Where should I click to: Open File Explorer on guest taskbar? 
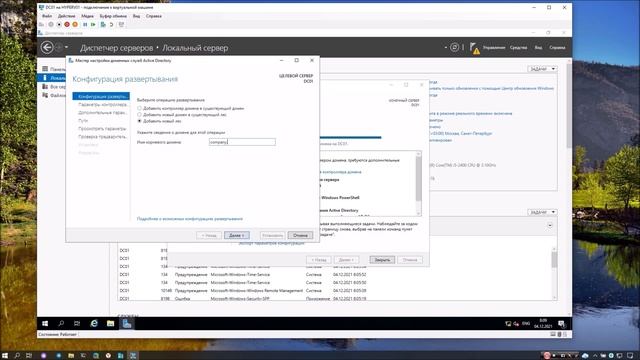pos(110,323)
